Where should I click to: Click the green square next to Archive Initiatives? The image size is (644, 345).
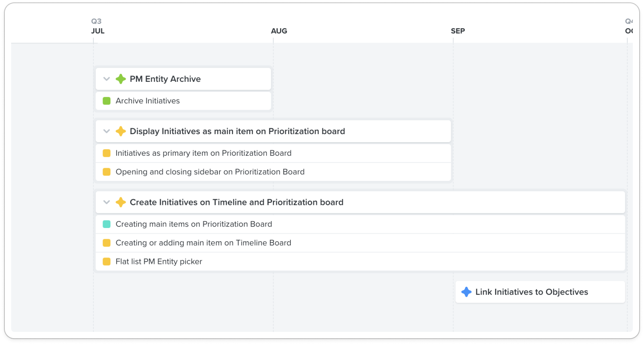pos(107,101)
